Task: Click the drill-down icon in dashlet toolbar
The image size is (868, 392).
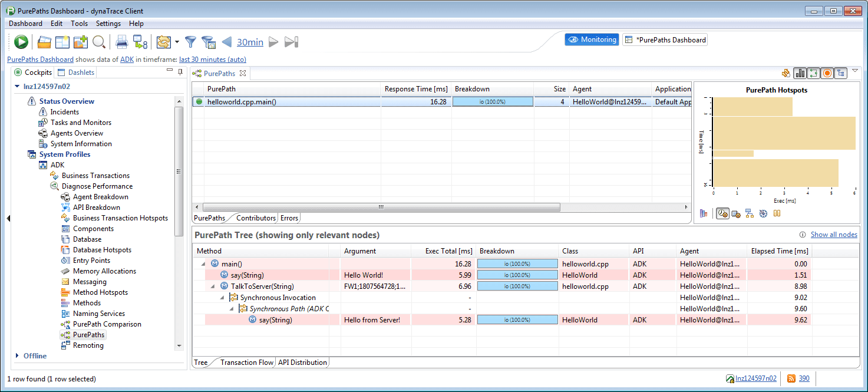Action: tap(786, 73)
